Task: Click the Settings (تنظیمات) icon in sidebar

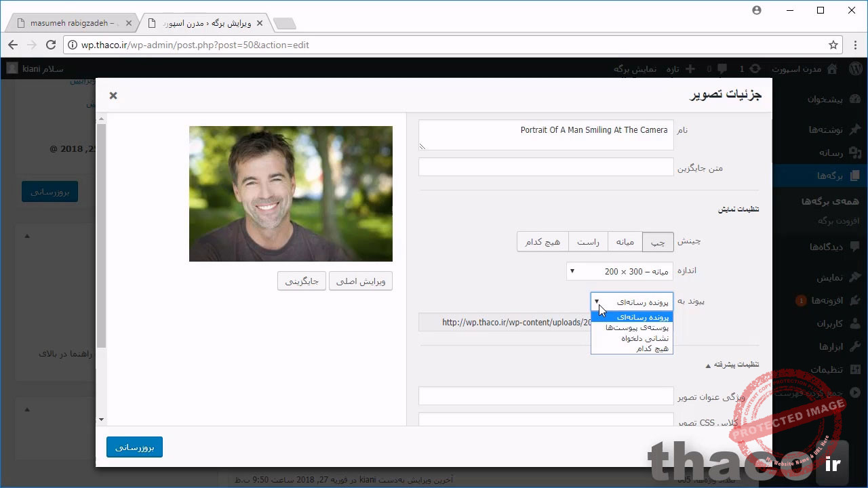Action: point(854,369)
